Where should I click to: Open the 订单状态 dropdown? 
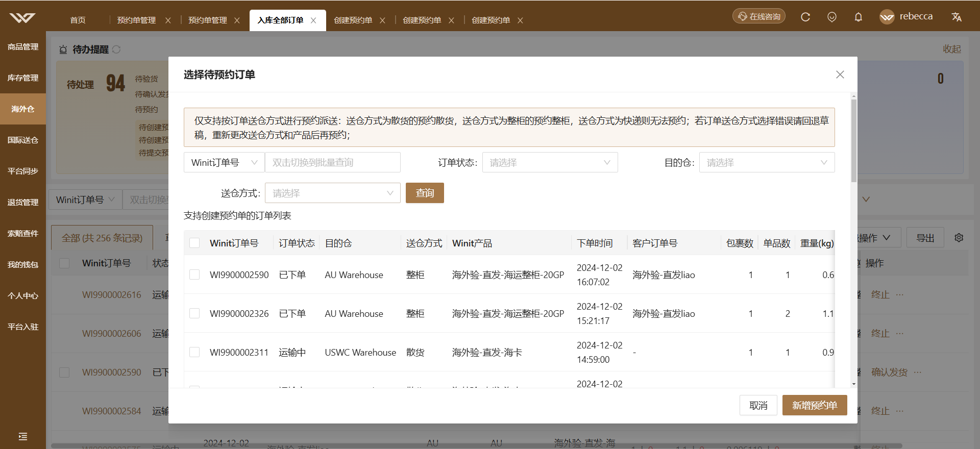550,162
